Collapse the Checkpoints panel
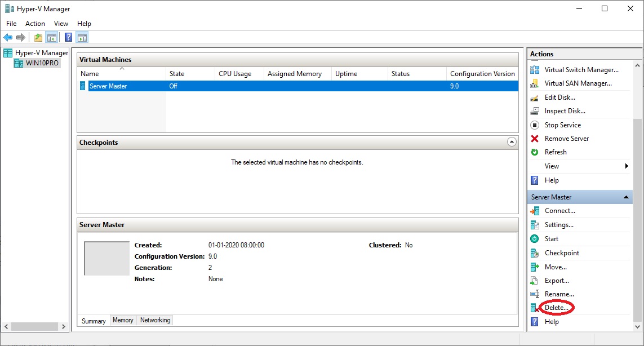 click(512, 142)
